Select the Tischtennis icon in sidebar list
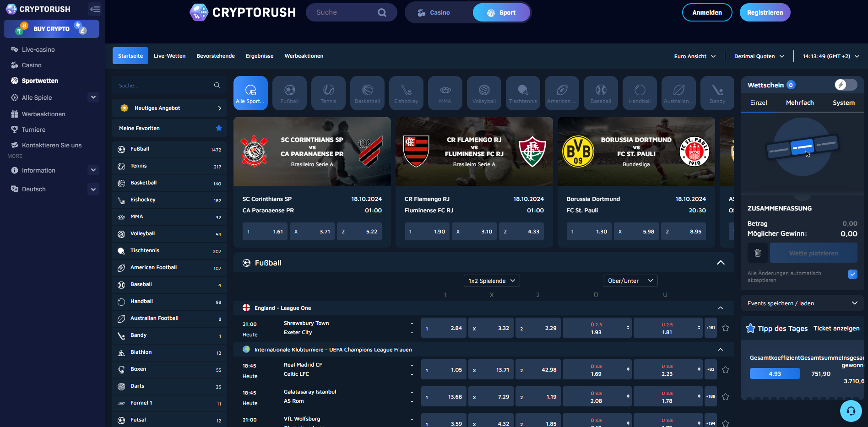This screenshot has width=868, height=427. coord(121,250)
